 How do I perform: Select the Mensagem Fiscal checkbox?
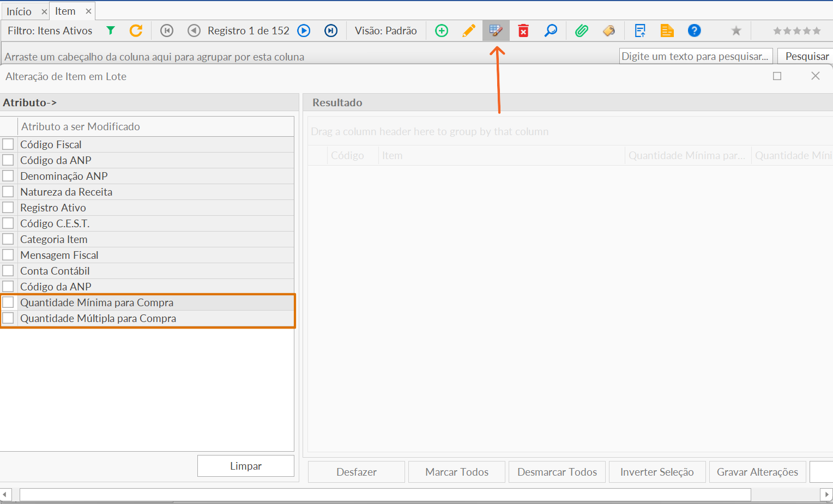pos(8,254)
